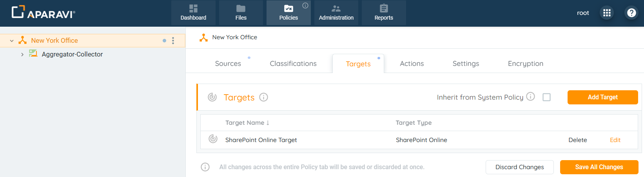
Task: Click the info icon beside Targets heading
Action: 264,97
